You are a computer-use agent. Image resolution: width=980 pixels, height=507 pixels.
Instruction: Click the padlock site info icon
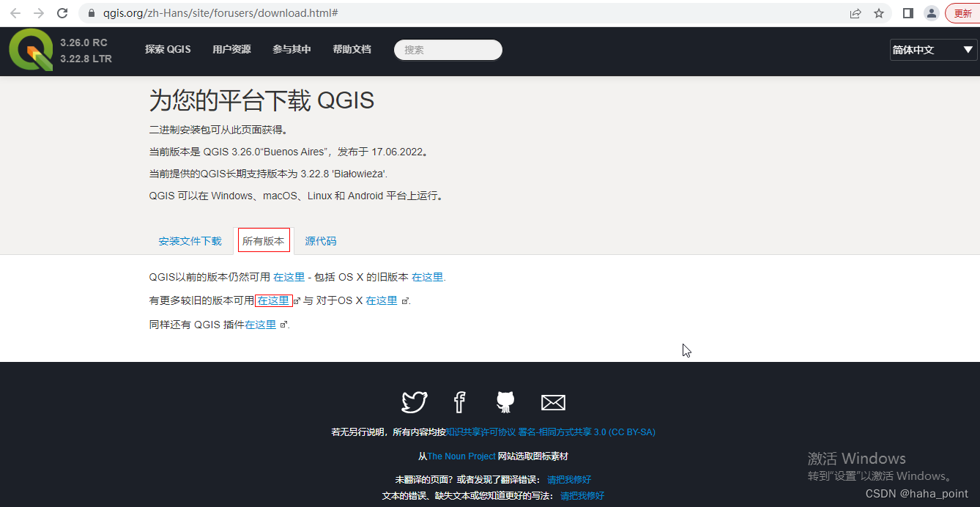pyautogui.click(x=92, y=13)
